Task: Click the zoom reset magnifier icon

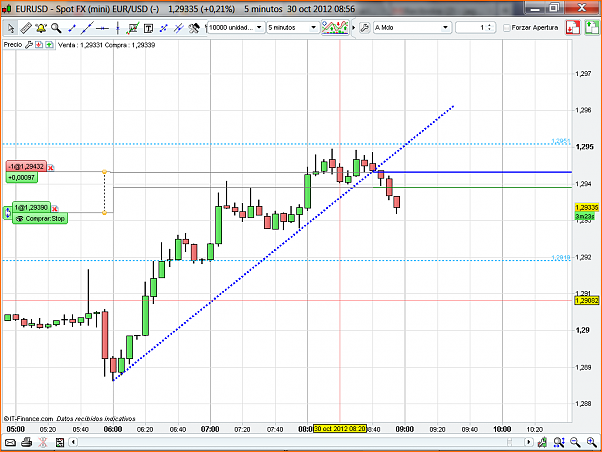Action: [x=559, y=442]
